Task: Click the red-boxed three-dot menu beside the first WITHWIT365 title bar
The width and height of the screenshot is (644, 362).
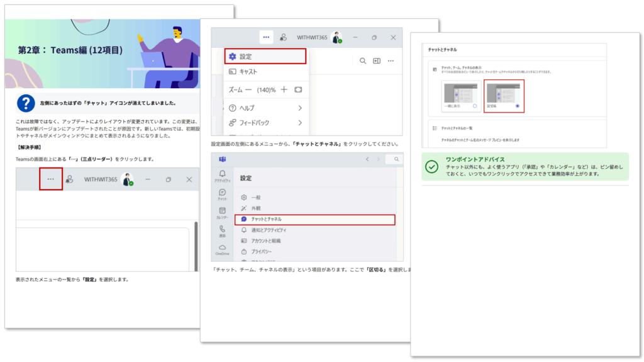Action: 50,179
